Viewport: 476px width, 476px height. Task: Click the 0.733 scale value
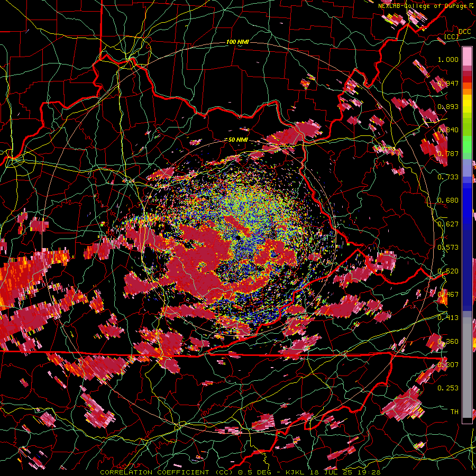coord(448,177)
